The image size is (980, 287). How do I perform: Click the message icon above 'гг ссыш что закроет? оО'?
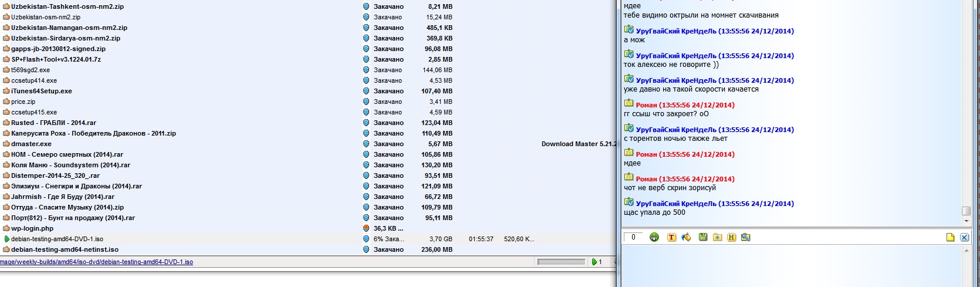click(x=628, y=104)
